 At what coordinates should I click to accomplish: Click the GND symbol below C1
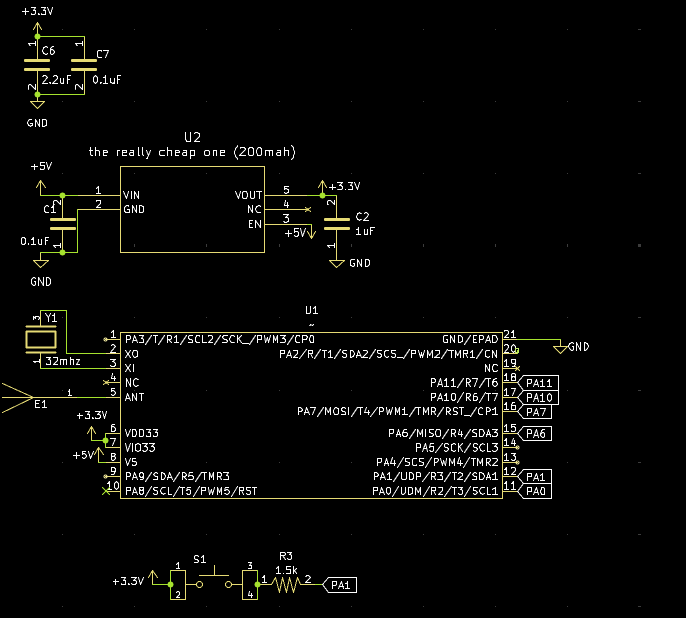pyautogui.click(x=41, y=263)
